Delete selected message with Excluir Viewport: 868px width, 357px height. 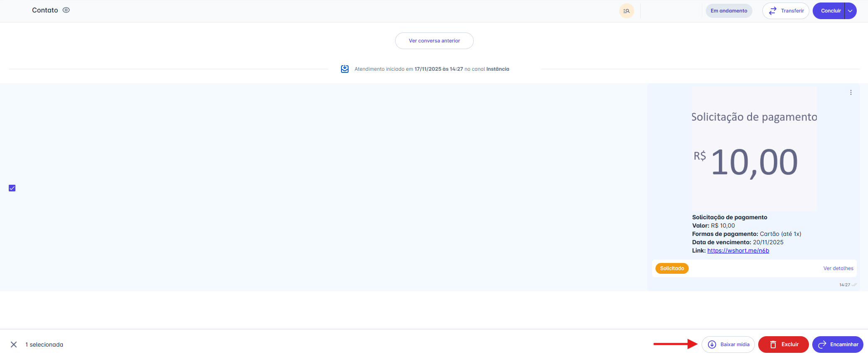tap(783, 345)
